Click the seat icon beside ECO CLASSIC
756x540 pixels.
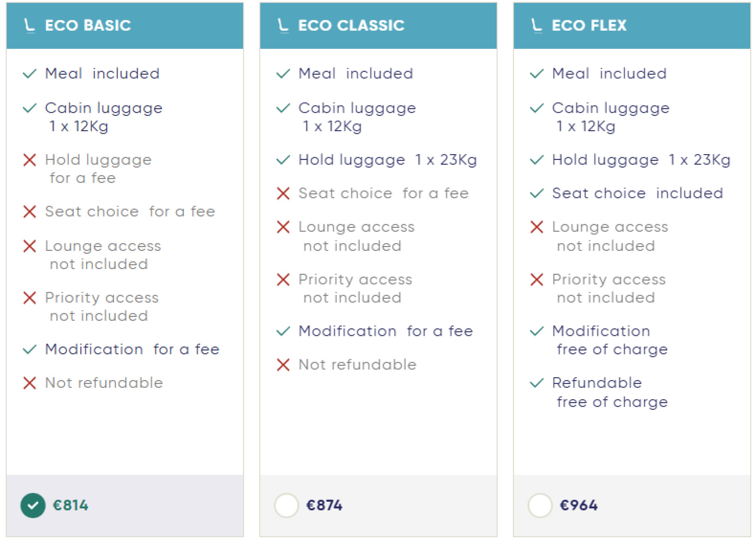tap(283, 26)
